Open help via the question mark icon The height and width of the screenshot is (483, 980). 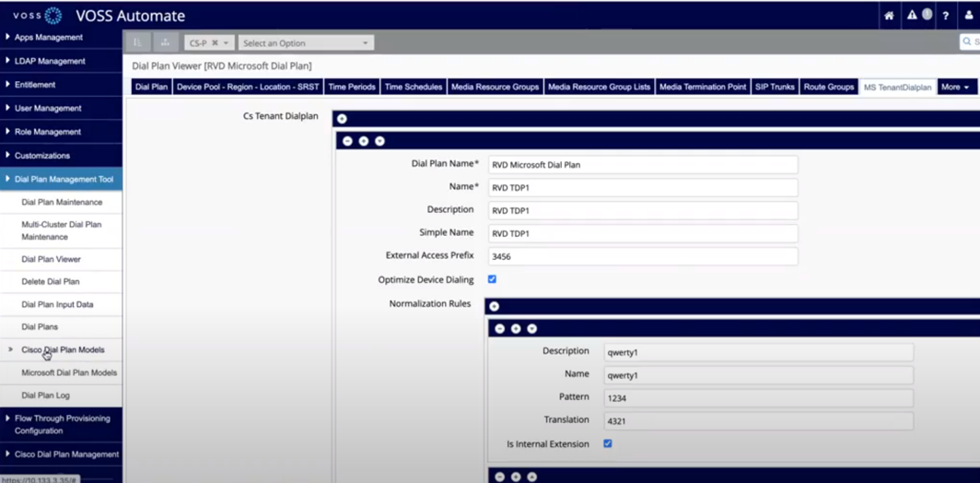(945, 16)
